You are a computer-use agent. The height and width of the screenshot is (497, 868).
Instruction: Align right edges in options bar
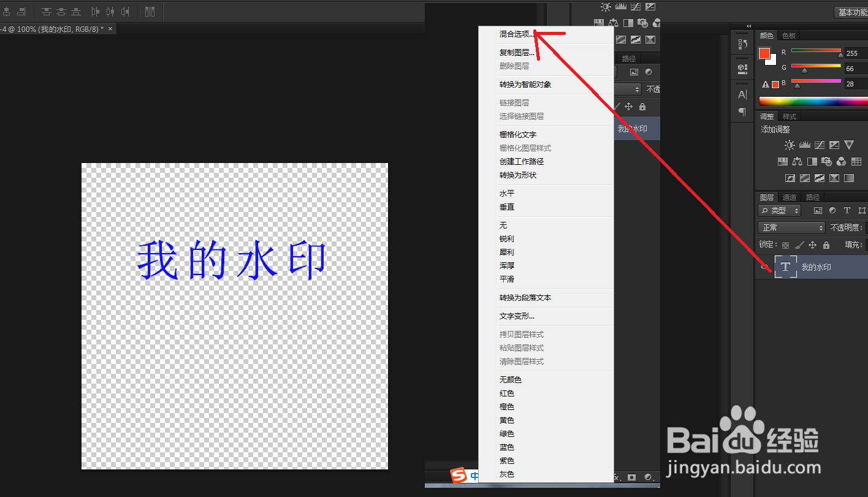[x=125, y=12]
